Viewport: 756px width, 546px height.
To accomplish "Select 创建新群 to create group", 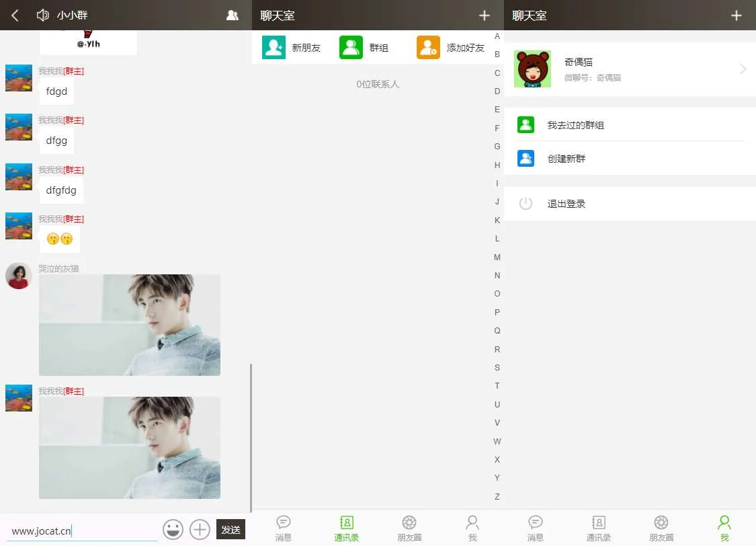I will click(566, 159).
